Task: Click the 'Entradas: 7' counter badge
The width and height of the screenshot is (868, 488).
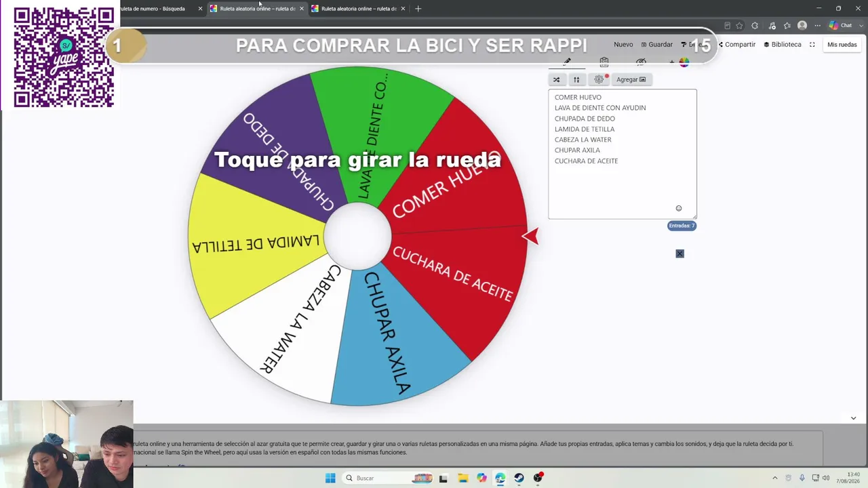Action: pyautogui.click(x=682, y=226)
